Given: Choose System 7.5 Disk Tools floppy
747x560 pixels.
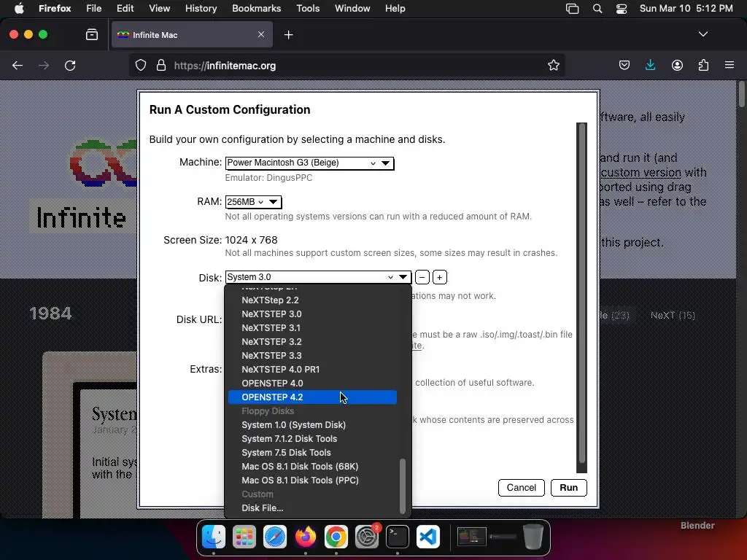Looking at the screenshot, I should pos(312,452).
